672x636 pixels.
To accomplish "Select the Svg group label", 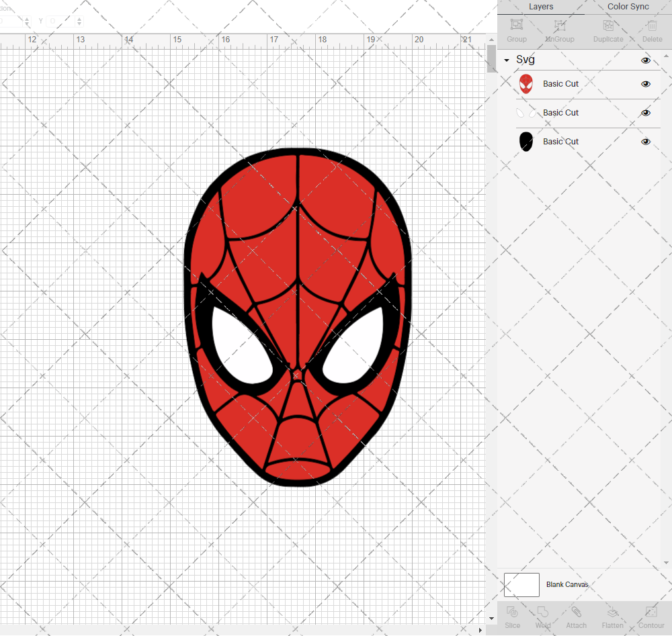I will (525, 60).
